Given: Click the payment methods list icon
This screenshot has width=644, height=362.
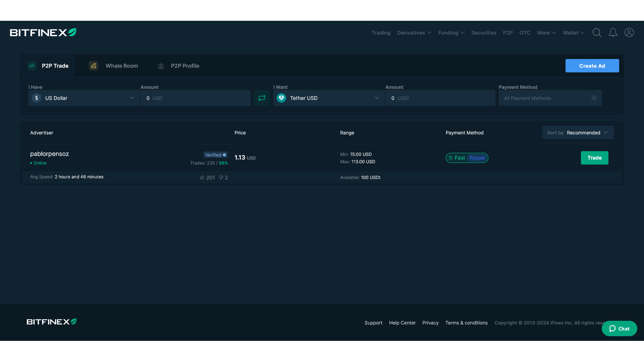Looking at the screenshot, I should click(594, 98).
